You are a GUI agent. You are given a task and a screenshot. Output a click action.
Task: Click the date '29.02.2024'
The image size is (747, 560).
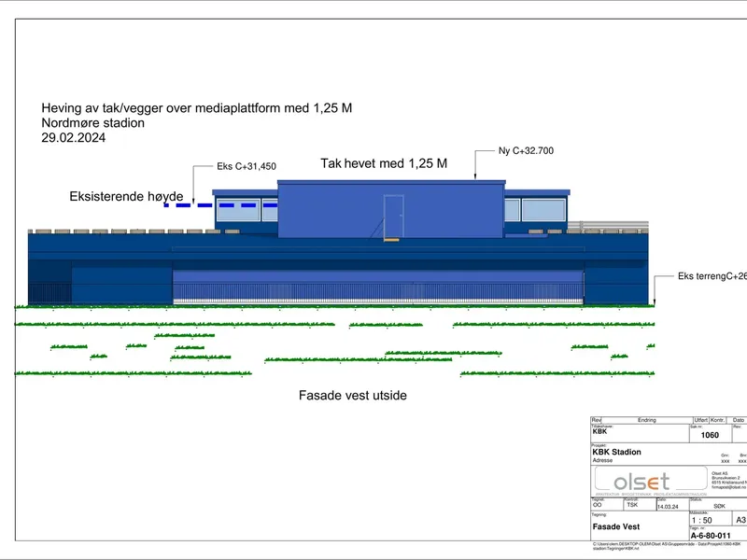pos(74,137)
